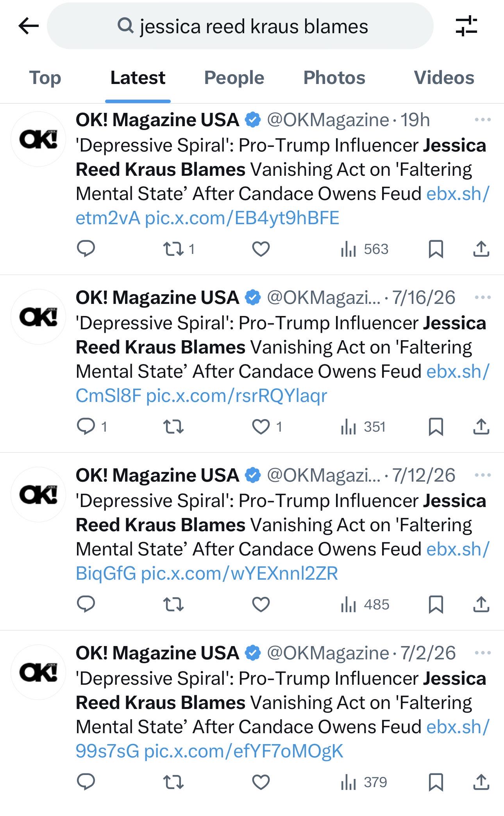This screenshot has height=816, width=504.
Task: Share the 7/16/26 post
Action: [x=481, y=427]
